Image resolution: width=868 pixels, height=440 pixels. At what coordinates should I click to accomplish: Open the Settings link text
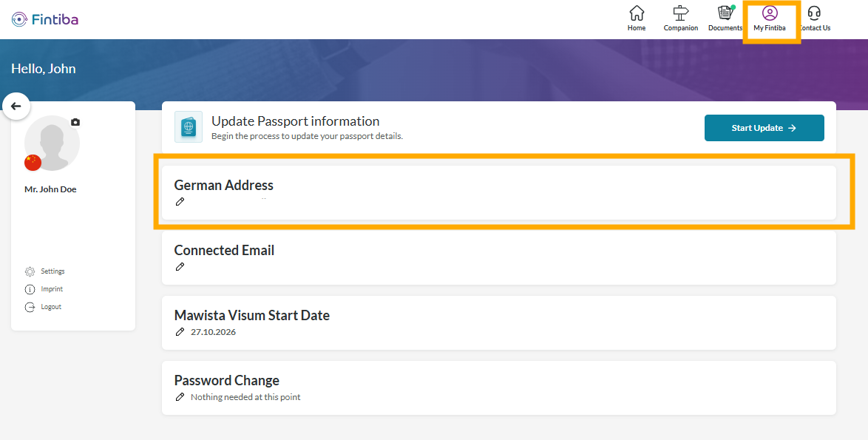tap(52, 271)
